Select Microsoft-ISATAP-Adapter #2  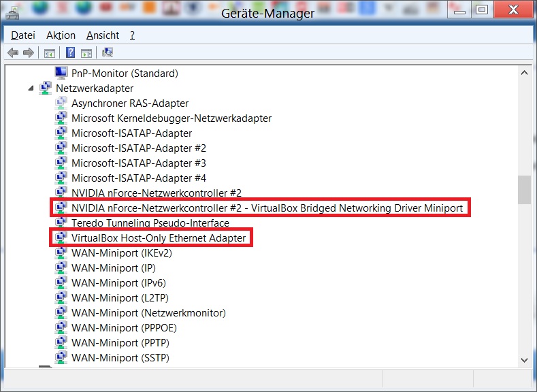coord(139,148)
